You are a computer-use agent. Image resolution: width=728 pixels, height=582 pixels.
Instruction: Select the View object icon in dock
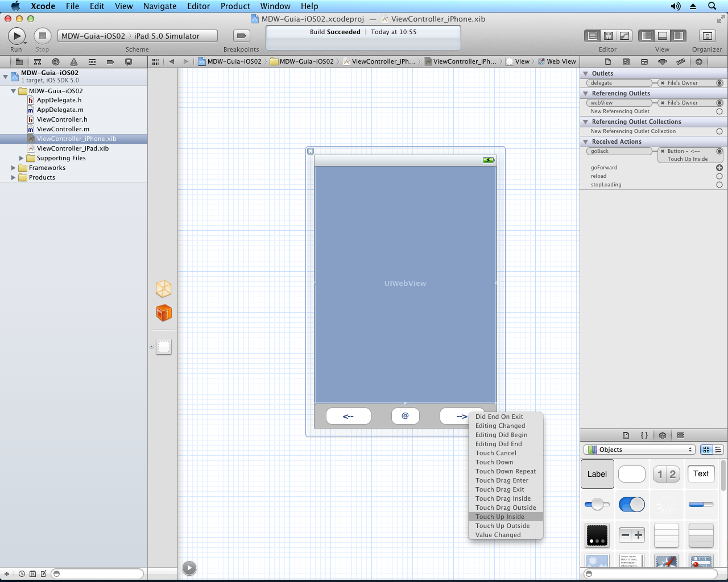pyautogui.click(x=164, y=347)
